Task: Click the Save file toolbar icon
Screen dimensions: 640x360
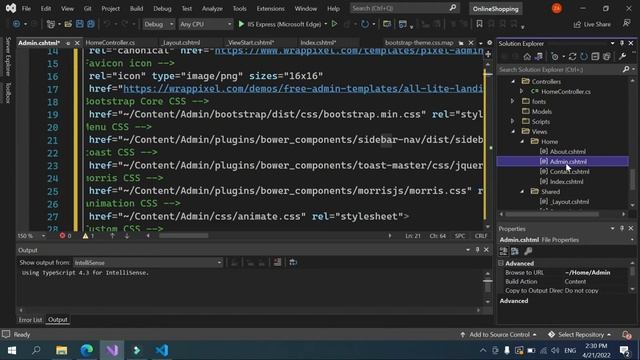Action: (x=80, y=24)
